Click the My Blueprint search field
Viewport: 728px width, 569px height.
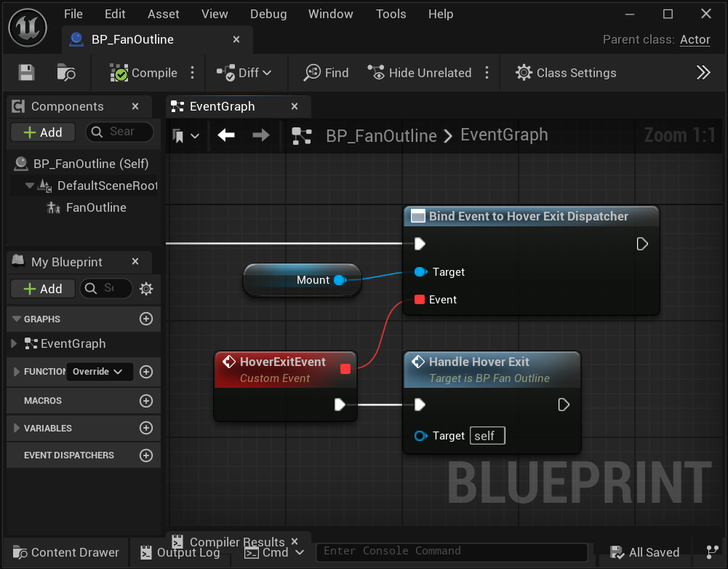point(106,288)
